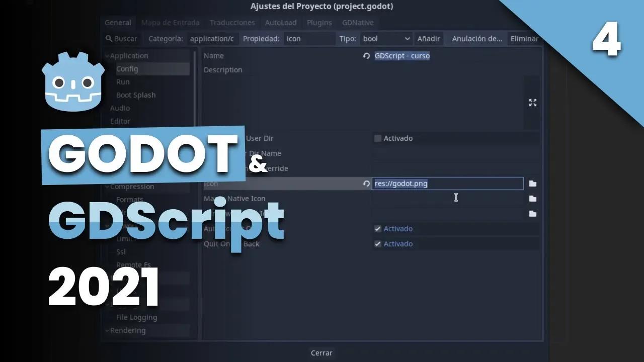The height and width of the screenshot is (362, 644).
Task: Open the AutoLoad tab
Action: coord(280,23)
